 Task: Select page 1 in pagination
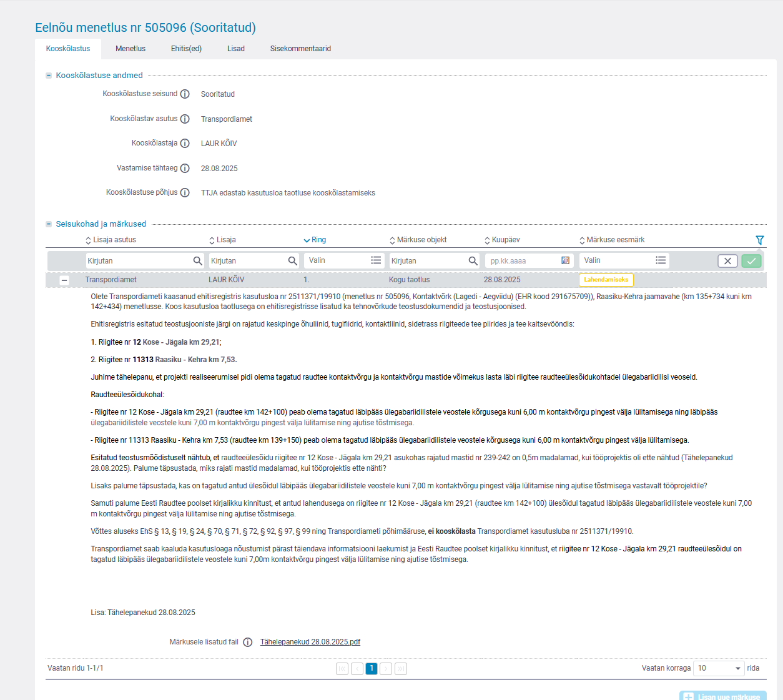coord(372,669)
